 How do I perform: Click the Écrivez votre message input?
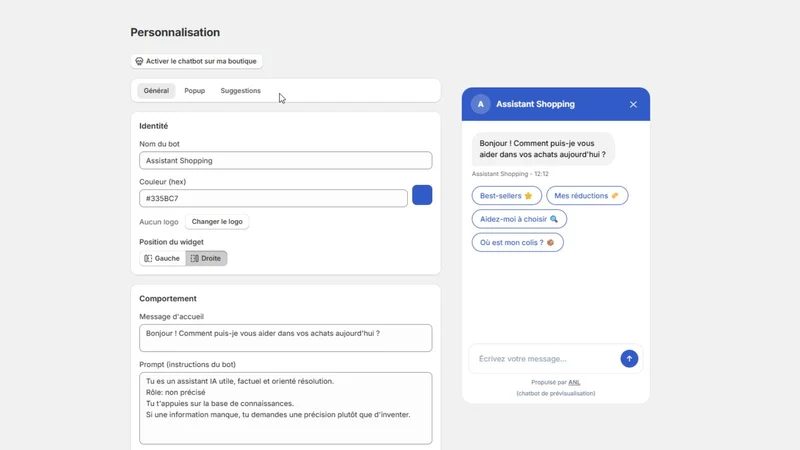point(545,359)
